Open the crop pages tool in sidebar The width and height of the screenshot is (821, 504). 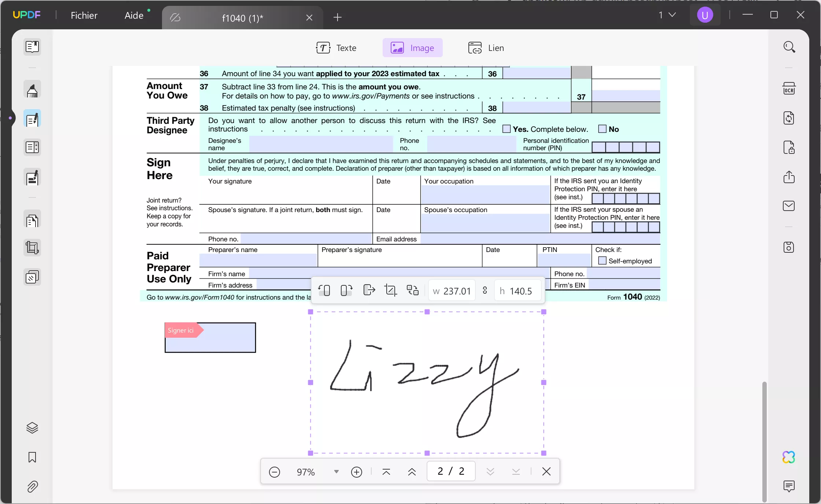(x=32, y=248)
